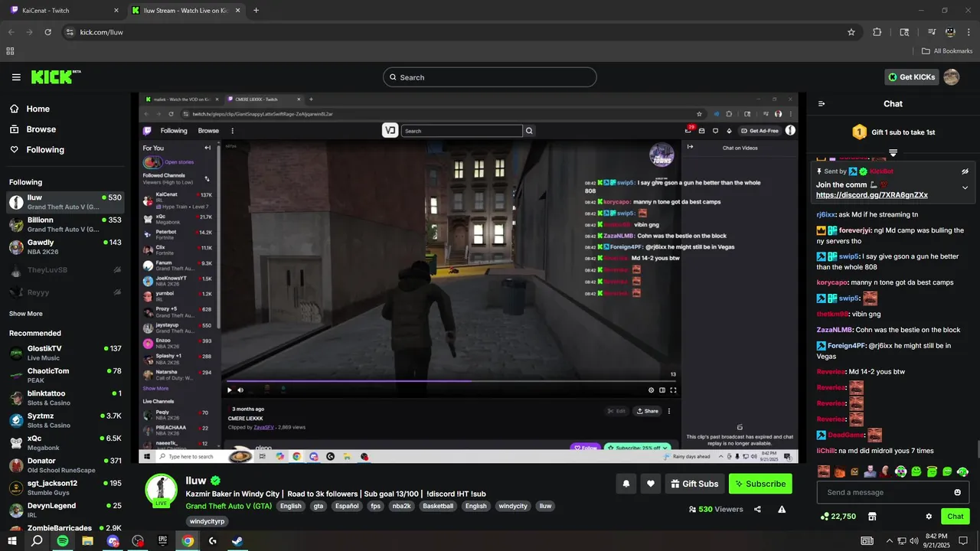Open Grand Theft Auto V (GTA) category link
Image resolution: width=980 pixels, height=551 pixels.
228,506
